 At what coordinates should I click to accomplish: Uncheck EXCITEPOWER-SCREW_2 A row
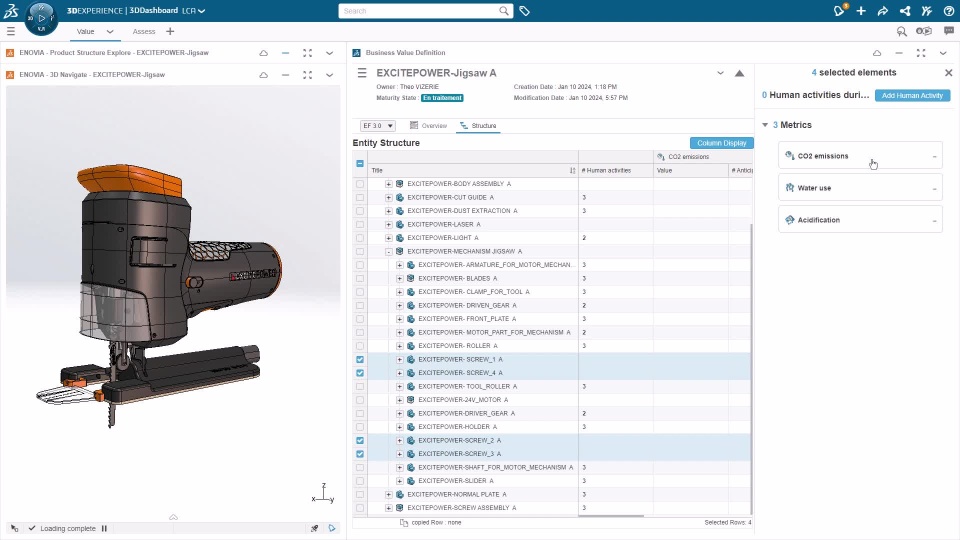(360, 440)
